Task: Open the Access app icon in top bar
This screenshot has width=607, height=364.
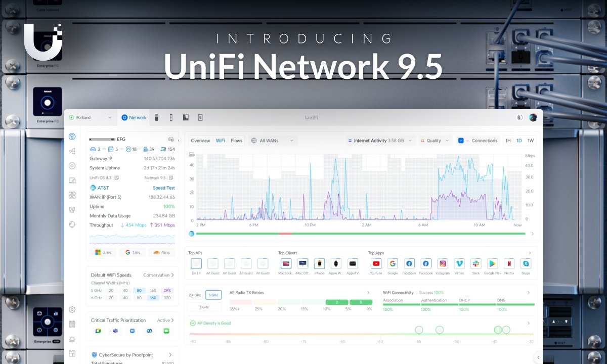Action: (x=171, y=117)
